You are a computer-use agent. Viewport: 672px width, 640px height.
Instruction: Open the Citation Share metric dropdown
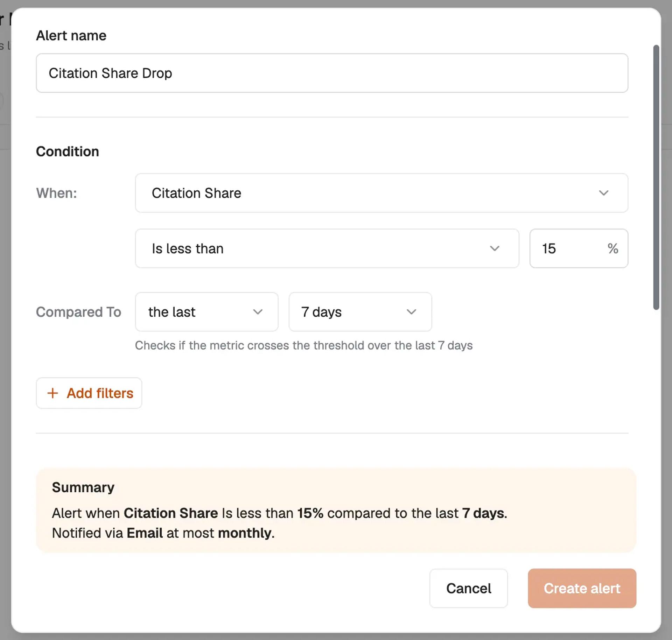tap(381, 193)
